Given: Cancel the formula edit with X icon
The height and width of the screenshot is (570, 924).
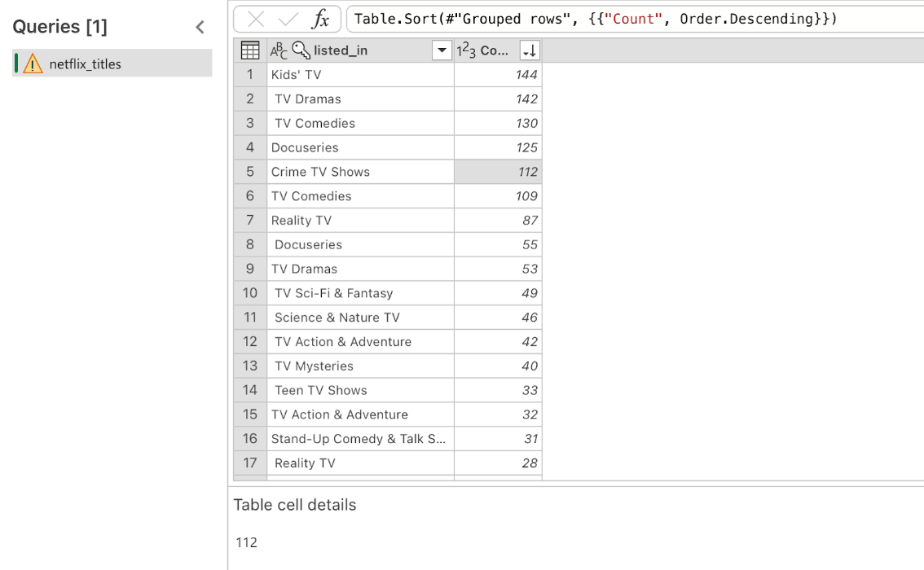Looking at the screenshot, I should [256, 19].
